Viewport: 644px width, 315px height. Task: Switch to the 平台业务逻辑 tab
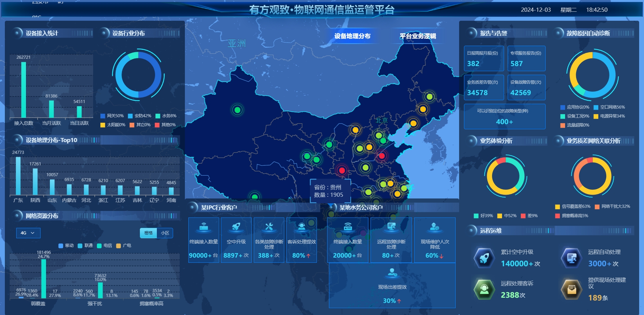click(x=418, y=36)
